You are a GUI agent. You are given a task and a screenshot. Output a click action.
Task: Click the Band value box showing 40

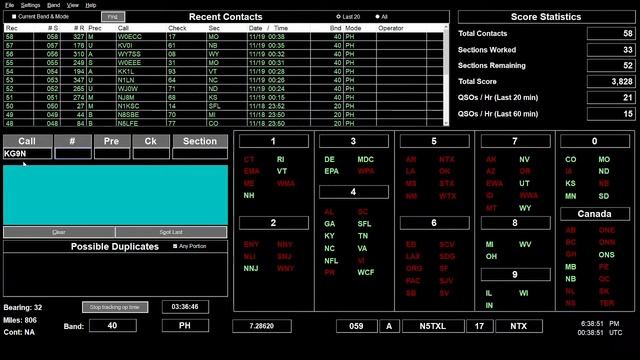click(113, 326)
